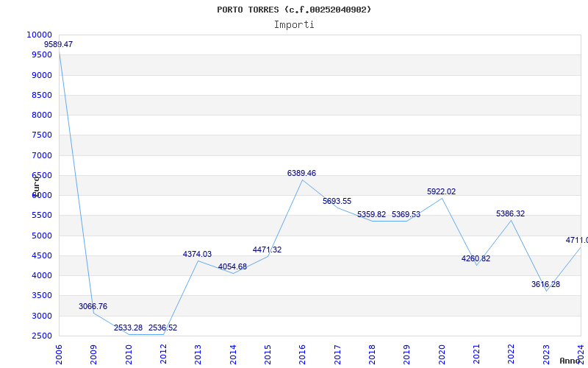Select the 2016 x-axis year label
Image resolution: width=588 pixels, height=368 pixels.
[x=302, y=355]
